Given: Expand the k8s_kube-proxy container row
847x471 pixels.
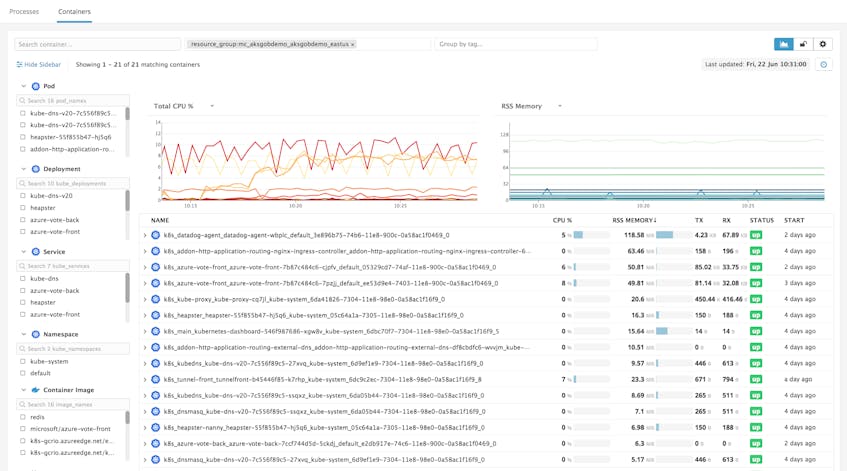Looking at the screenshot, I should tap(145, 299).
